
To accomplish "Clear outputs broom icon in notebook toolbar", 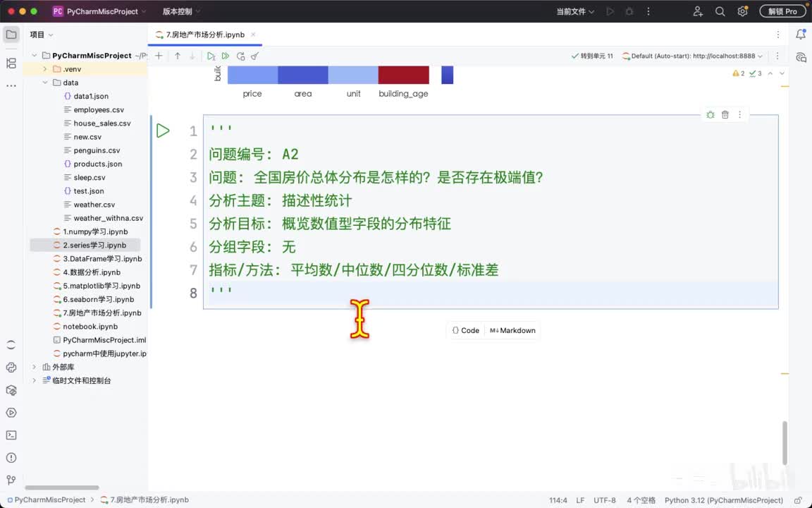I will (254, 56).
